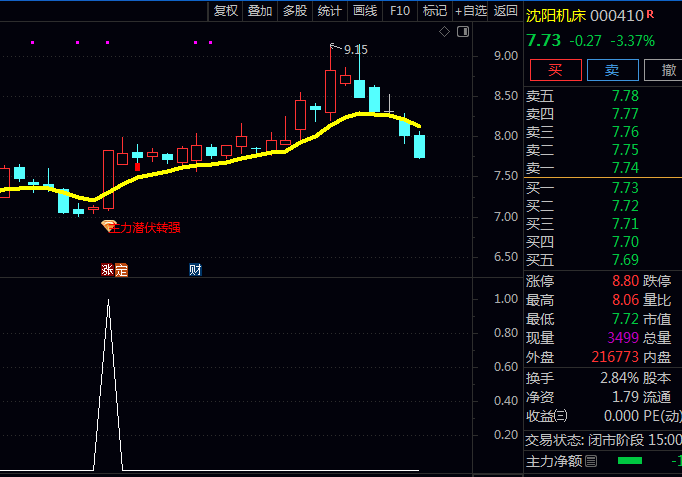Click the 最高 value 8.06
The height and width of the screenshot is (477, 682).
(625, 300)
